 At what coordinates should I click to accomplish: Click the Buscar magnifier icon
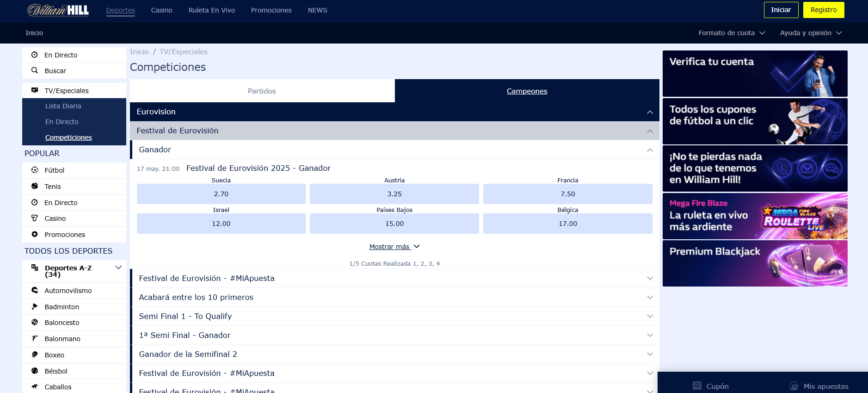pyautogui.click(x=35, y=70)
